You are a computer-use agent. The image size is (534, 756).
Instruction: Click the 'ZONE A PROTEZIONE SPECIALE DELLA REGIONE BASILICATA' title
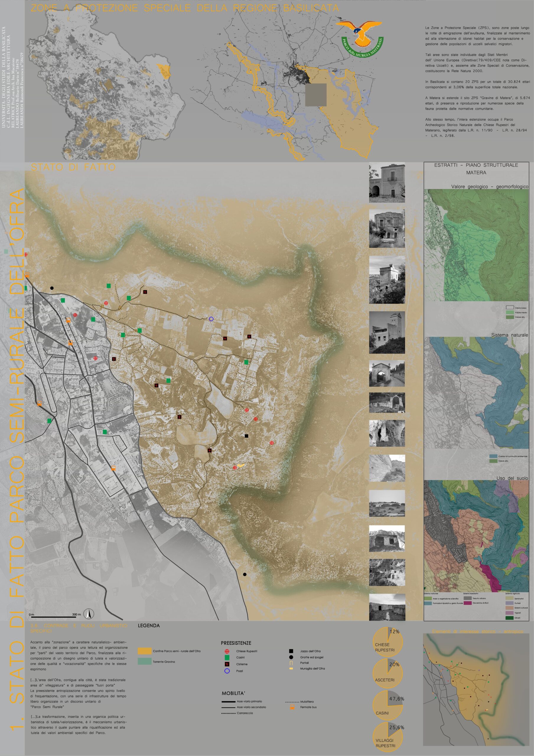coord(185,8)
